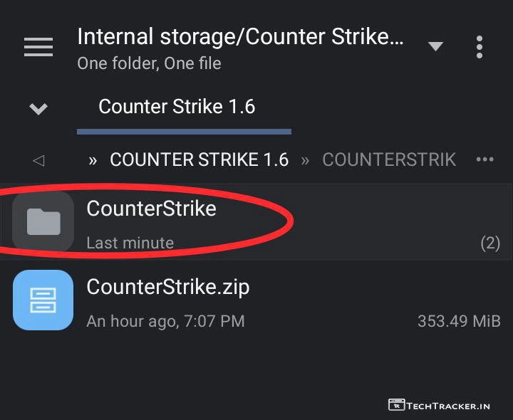Click the TechTracker.in watermark logo
Screen dimensions: 513x420
(x=439, y=405)
